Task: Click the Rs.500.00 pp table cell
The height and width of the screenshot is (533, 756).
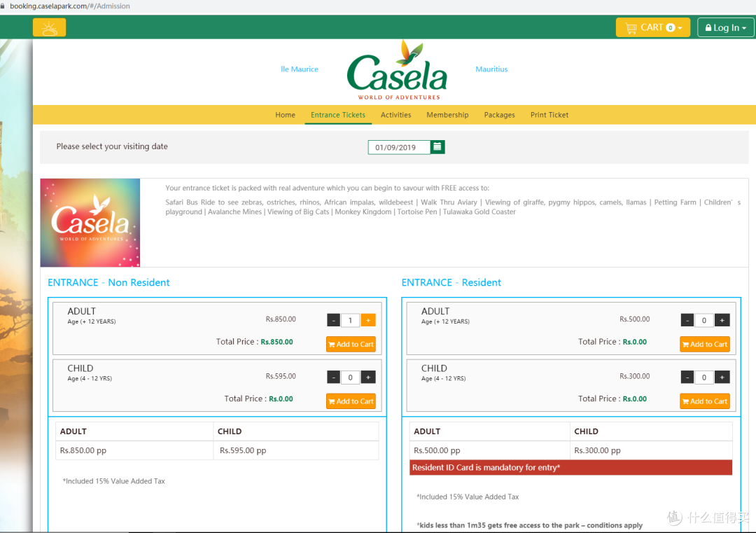Action: pyautogui.click(x=490, y=450)
